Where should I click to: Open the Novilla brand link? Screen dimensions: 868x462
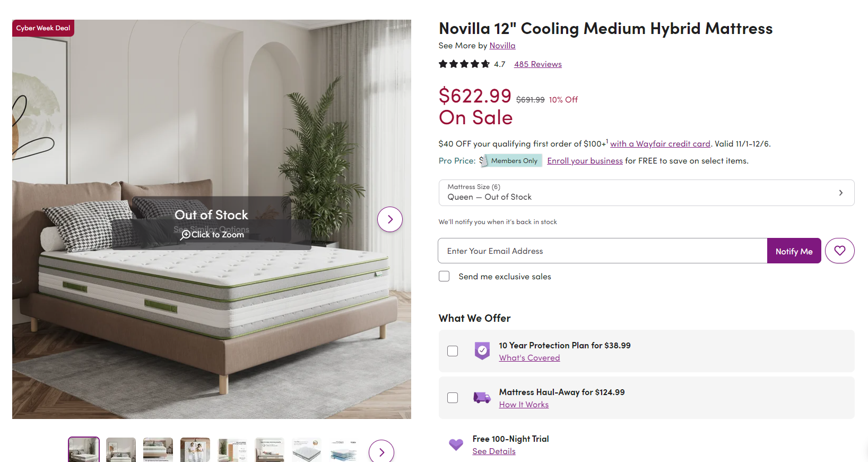pyautogui.click(x=502, y=46)
